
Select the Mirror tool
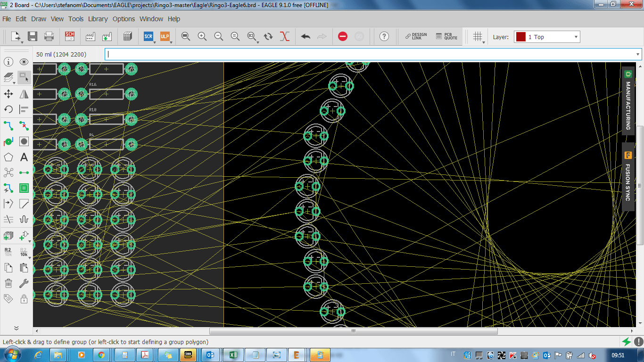(24, 94)
